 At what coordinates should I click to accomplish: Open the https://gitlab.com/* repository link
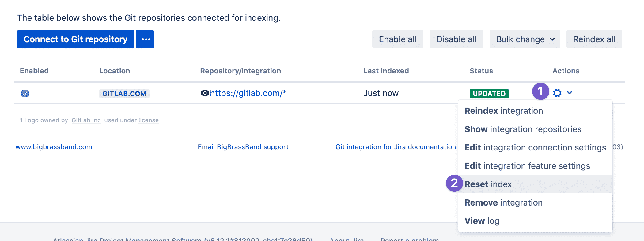coord(248,93)
